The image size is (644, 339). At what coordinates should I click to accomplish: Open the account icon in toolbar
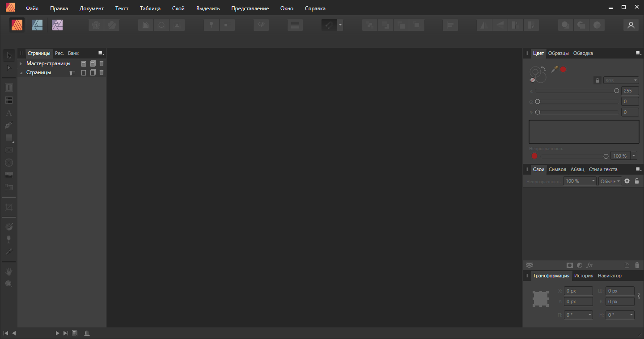pos(631,25)
